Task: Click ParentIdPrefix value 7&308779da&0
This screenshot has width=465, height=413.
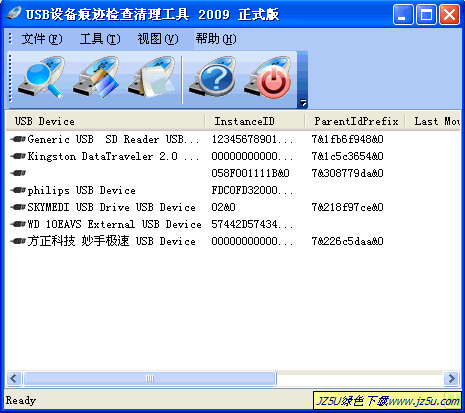Action: pos(347,173)
